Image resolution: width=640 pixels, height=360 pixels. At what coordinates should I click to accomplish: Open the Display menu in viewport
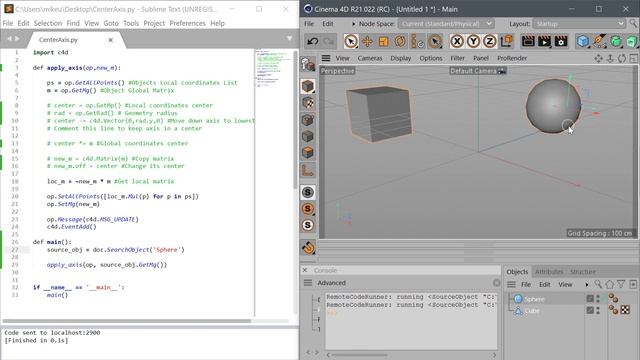(400, 58)
